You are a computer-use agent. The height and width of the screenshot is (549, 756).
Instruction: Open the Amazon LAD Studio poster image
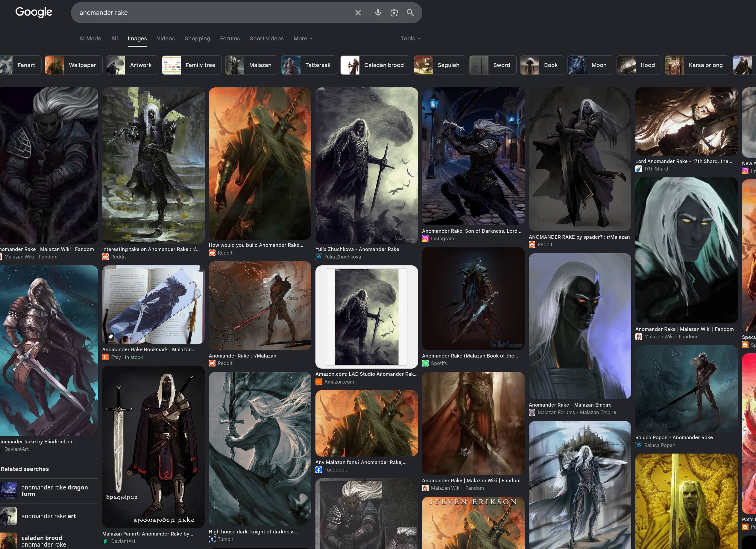click(x=367, y=317)
